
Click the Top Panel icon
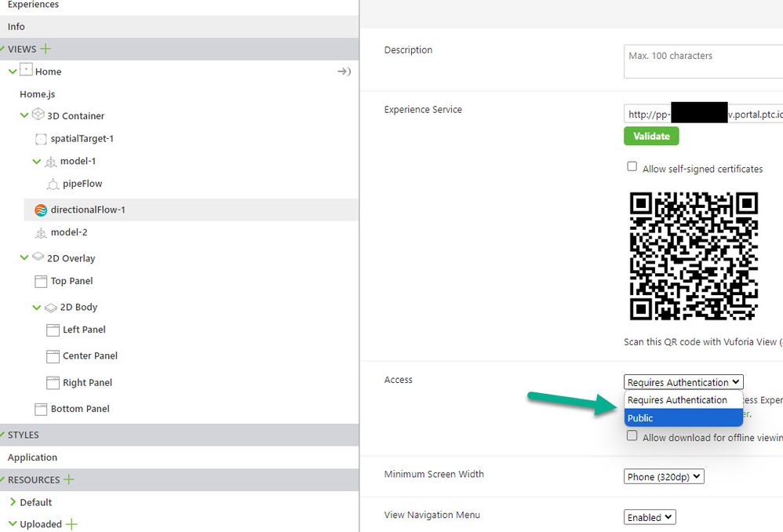pyautogui.click(x=41, y=281)
